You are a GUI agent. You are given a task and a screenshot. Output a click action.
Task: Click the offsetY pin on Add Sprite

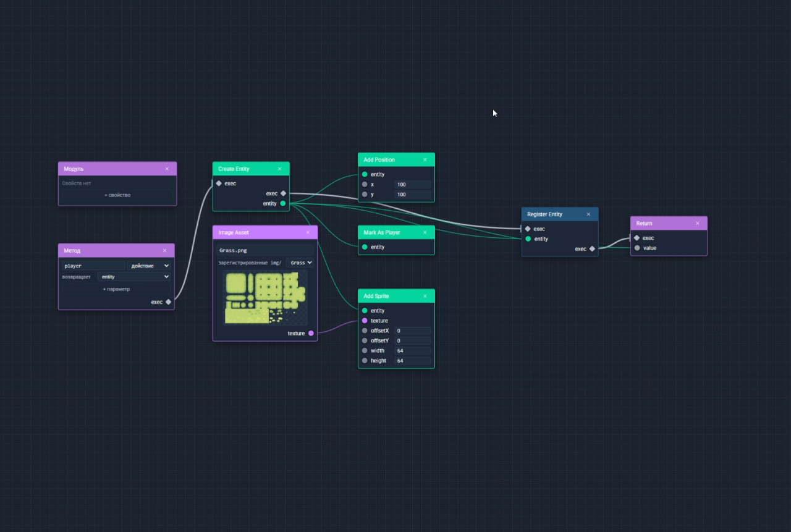tap(365, 340)
